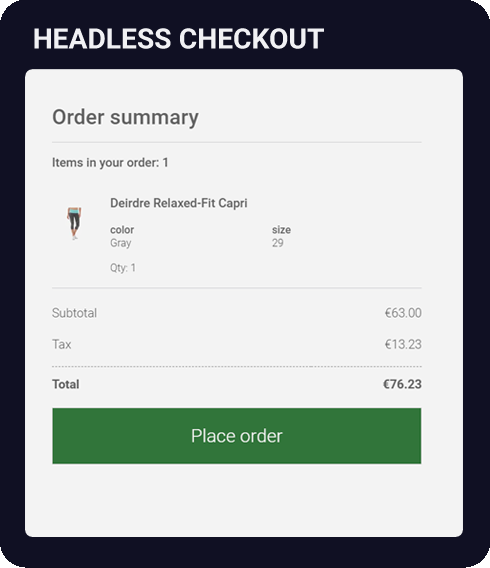490x568 pixels.
Task: Select the Gray color value
Action: click(121, 243)
